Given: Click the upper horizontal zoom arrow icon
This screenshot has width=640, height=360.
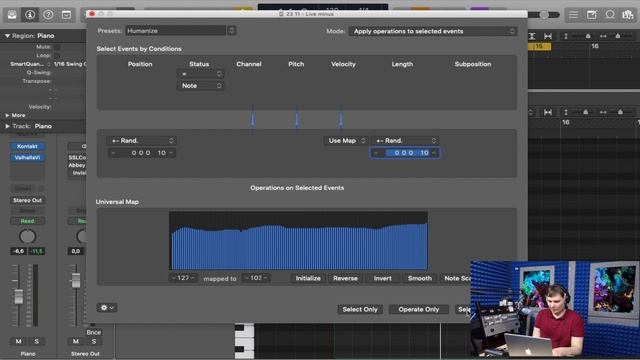Looking at the screenshot, I should (x=603, y=36).
